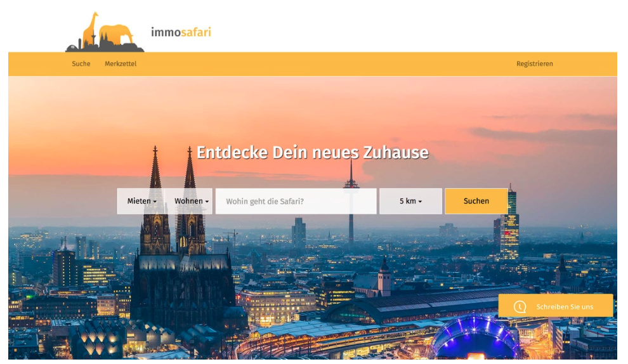
Task: Open the Mieten dropdown
Action: [x=141, y=201]
